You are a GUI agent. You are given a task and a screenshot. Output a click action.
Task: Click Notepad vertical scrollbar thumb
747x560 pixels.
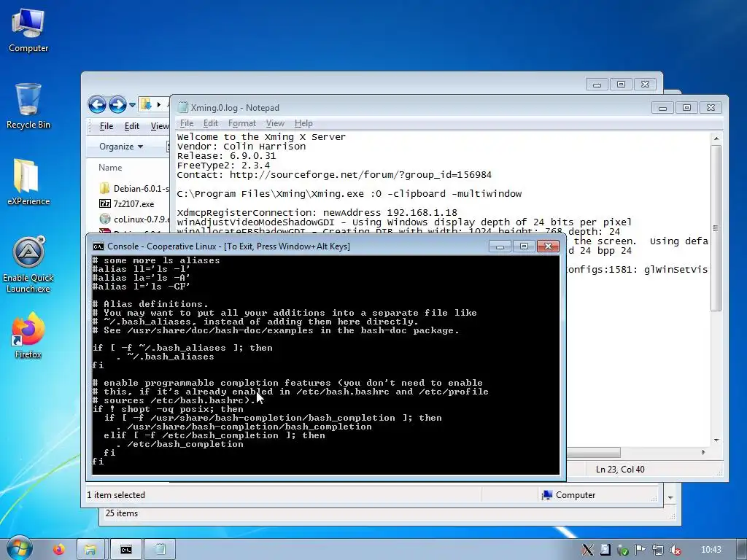(x=716, y=228)
